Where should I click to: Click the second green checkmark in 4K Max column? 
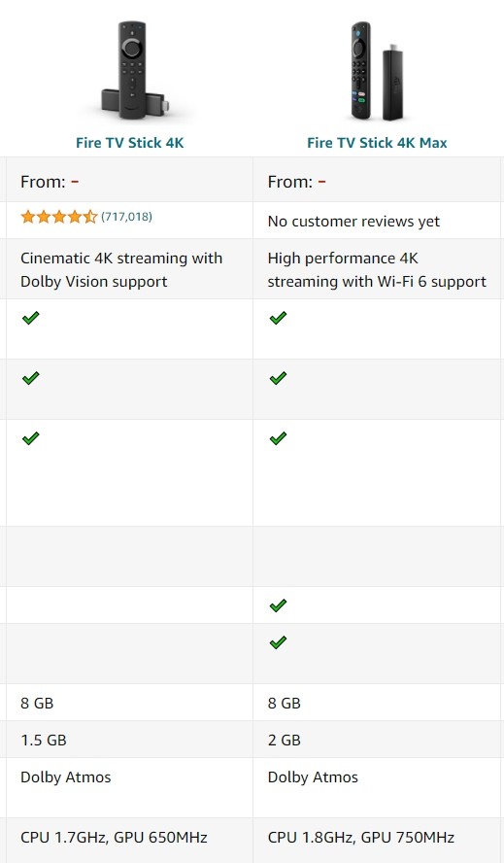pyautogui.click(x=278, y=378)
